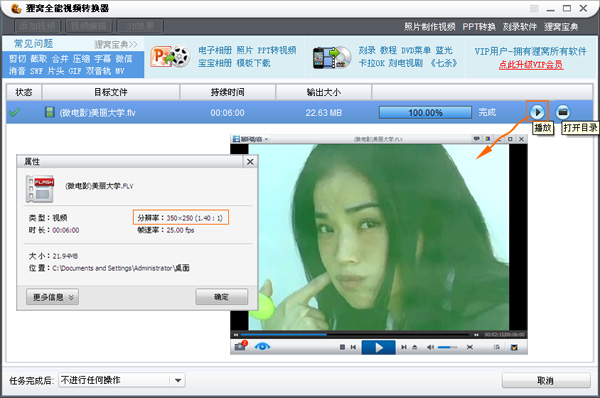
Task: Click the 输出大小 column header
Action: click(x=324, y=92)
